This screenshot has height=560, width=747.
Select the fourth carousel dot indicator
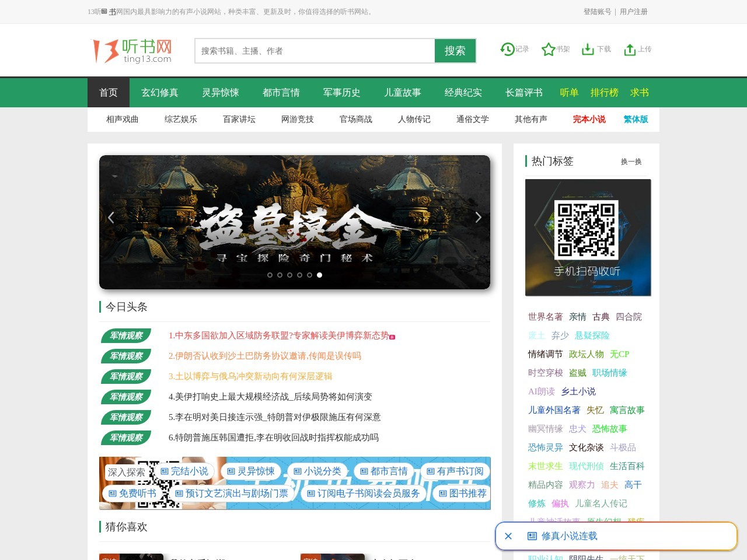(x=299, y=275)
